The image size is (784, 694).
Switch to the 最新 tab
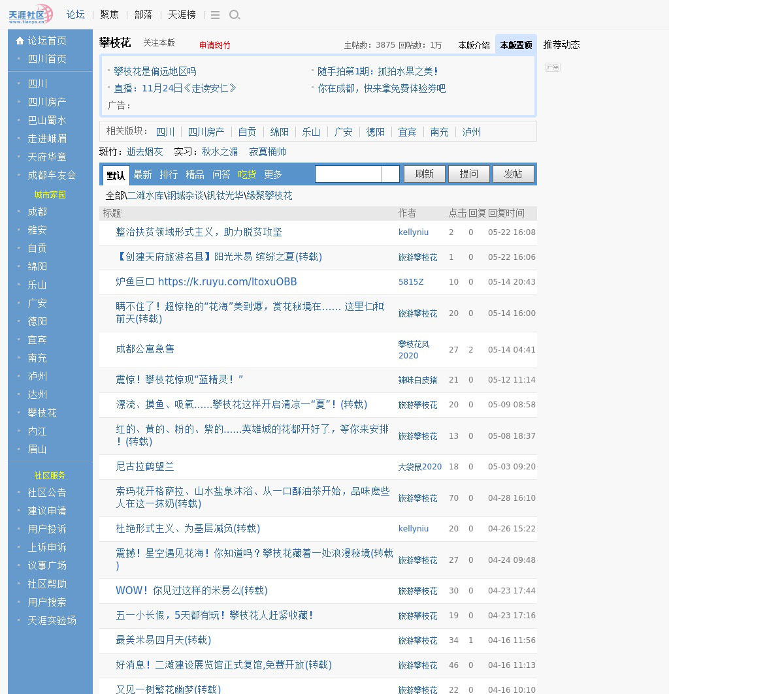coord(142,175)
